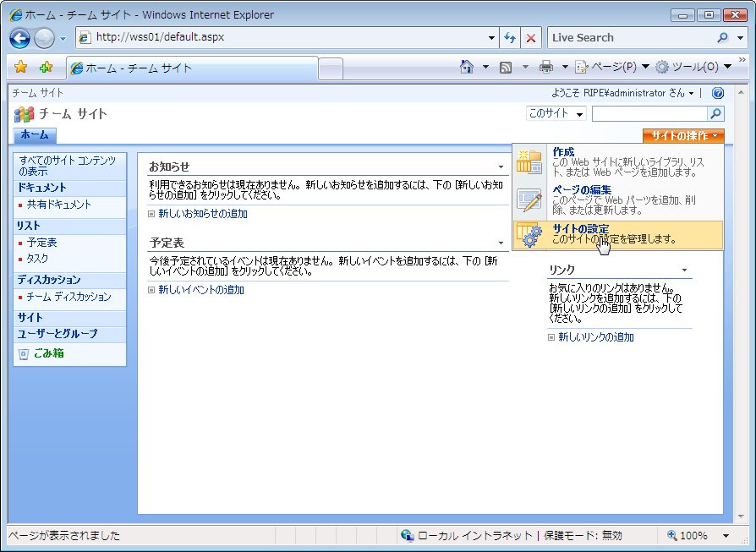Open the ようこそ RIPE¥administrator user menu
Viewport: 756px width, 552px height.
[x=622, y=93]
